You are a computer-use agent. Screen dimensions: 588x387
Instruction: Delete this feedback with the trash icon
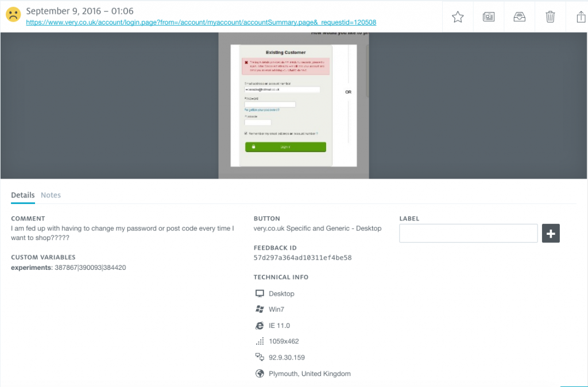pyautogui.click(x=550, y=17)
